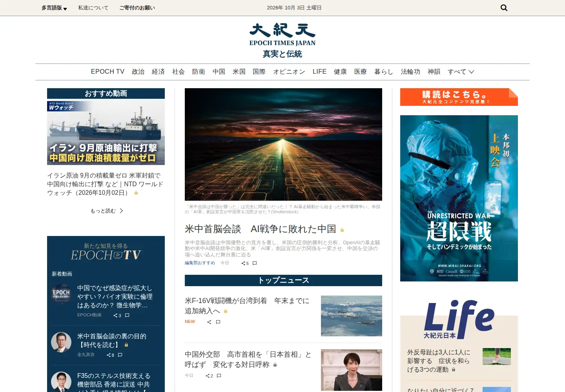Open comments on 米中首脳会談 AI戦争 article
The height and width of the screenshot is (392, 565).
coord(255,263)
